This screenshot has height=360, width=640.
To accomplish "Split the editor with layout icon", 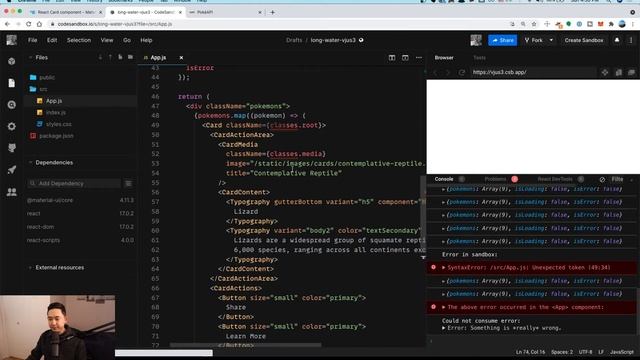I will click(392, 58).
